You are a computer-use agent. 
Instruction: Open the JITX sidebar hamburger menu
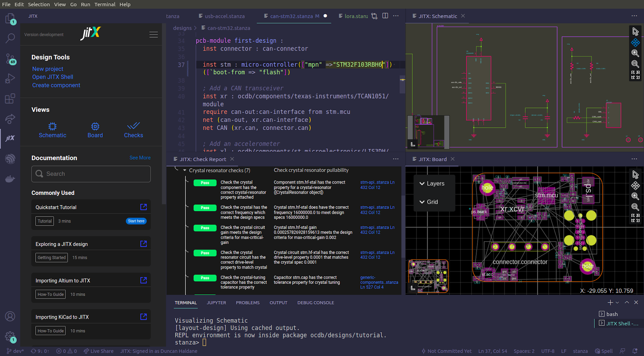154,35
